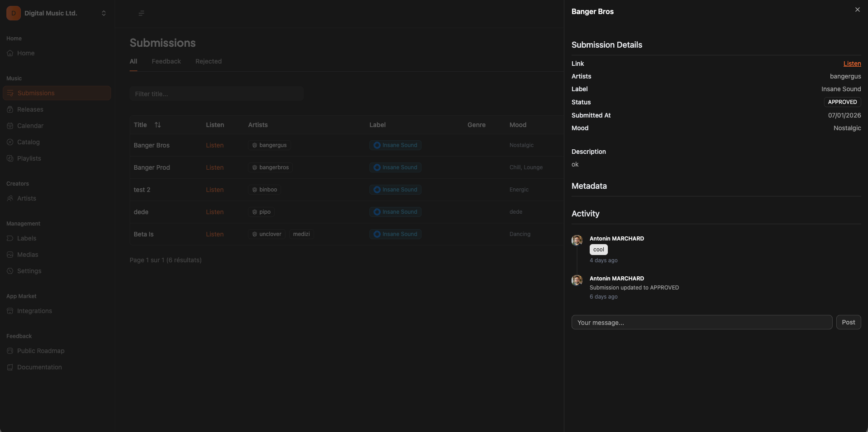
Task: Click the Playlists sidebar icon
Action: tap(10, 158)
